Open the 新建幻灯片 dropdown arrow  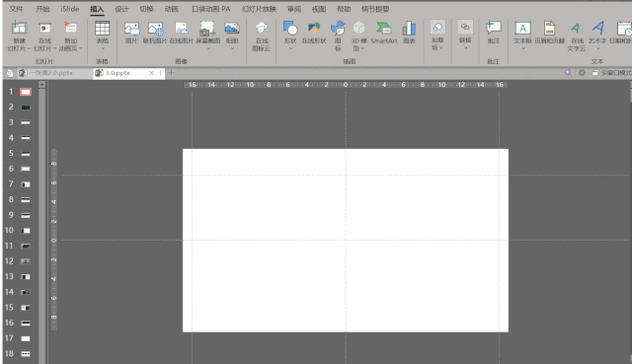click(29, 48)
